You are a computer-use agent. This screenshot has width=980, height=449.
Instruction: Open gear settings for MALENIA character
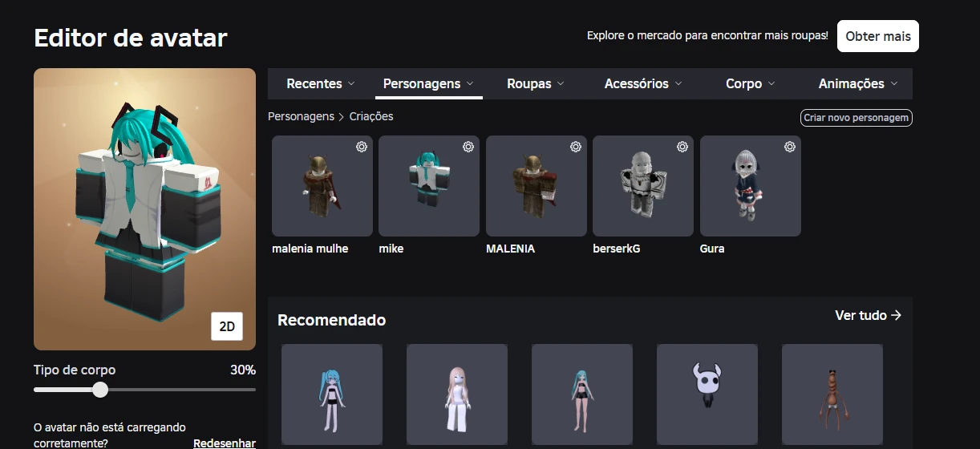(x=576, y=147)
